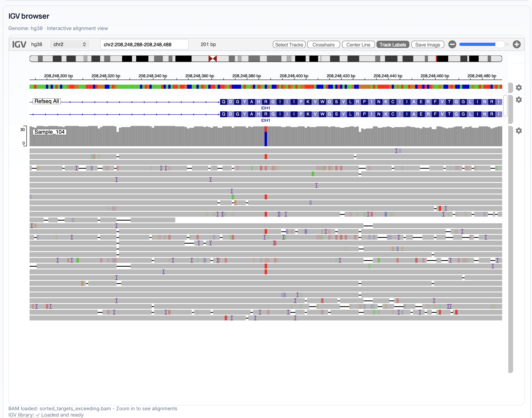Open the sequence track settings gear

click(519, 87)
